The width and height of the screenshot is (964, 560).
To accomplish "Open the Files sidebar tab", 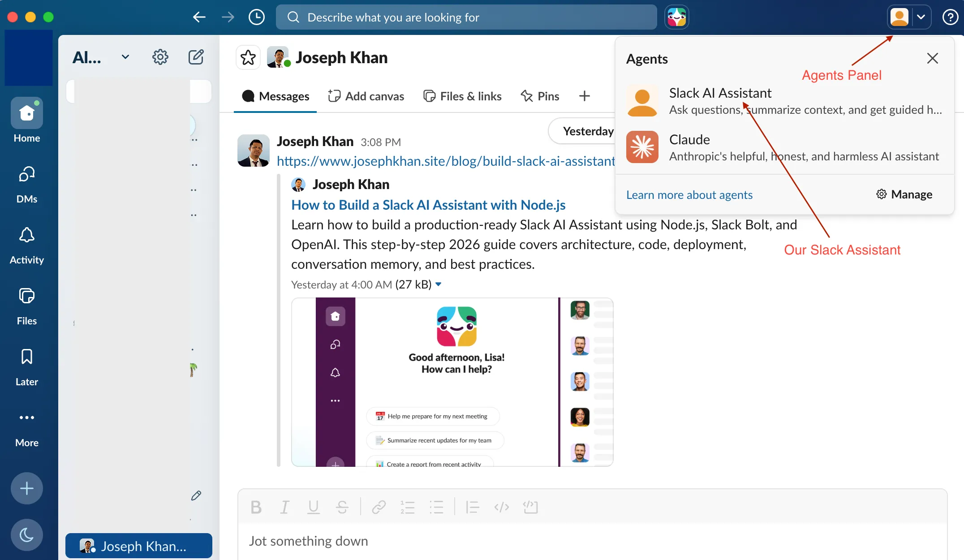I will [27, 306].
